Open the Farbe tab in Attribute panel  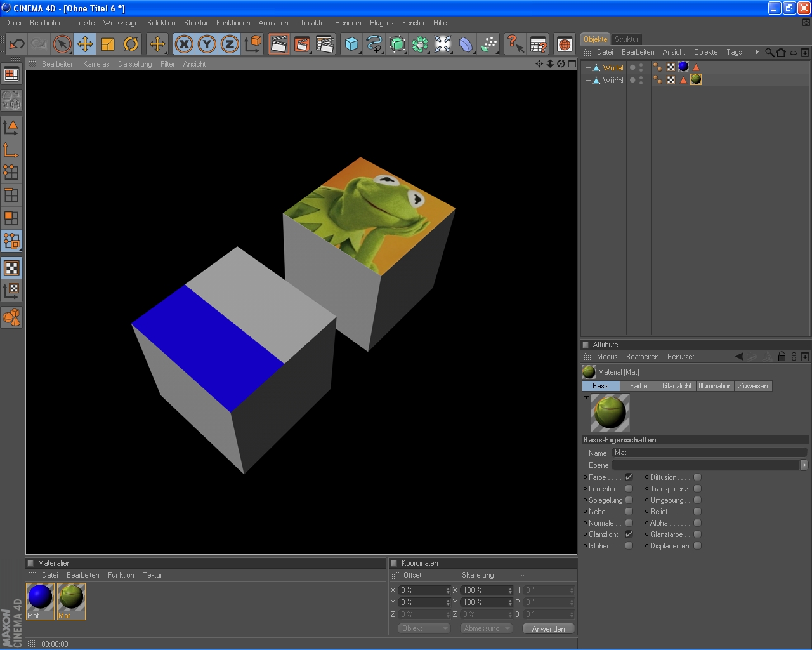[x=639, y=386]
